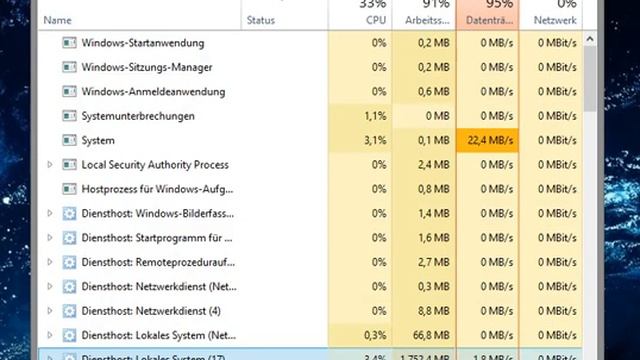This screenshot has width=640, height=360.
Task: Click the 0,3 MB memory value
Action: [433, 287]
